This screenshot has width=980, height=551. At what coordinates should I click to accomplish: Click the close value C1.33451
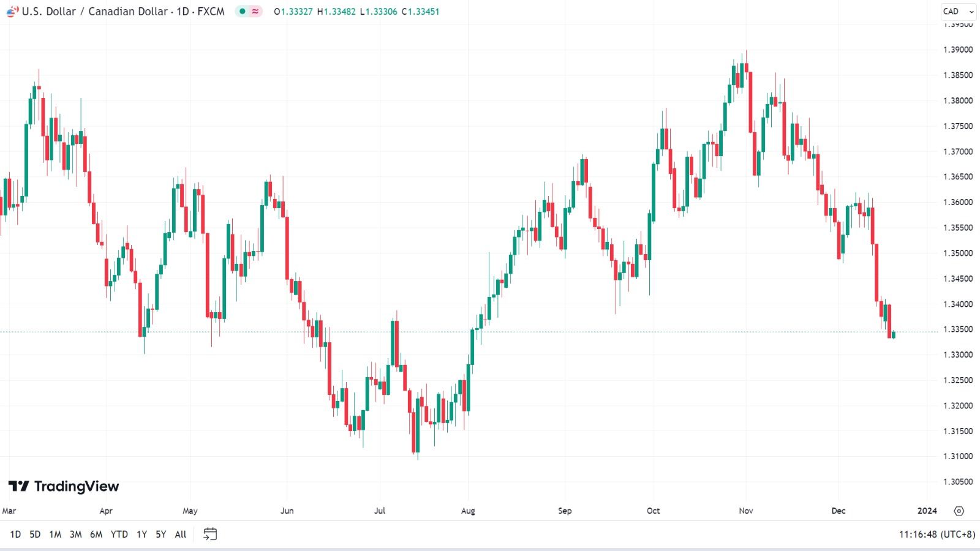tap(421, 12)
